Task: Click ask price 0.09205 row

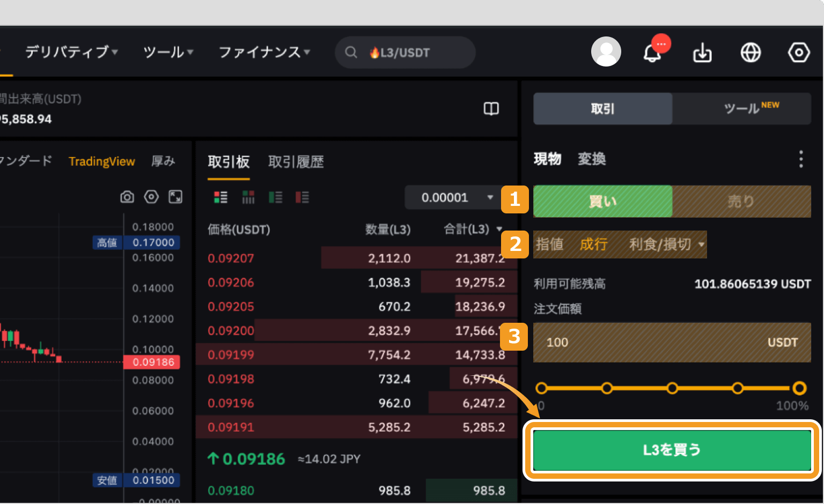Action: tap(356, 307)
